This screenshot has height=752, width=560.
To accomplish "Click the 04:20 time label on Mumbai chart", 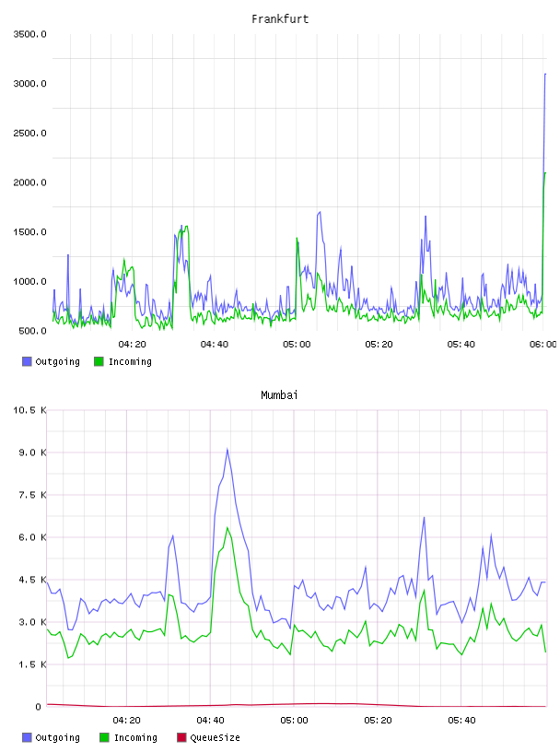I will click(x=126, y=721).
